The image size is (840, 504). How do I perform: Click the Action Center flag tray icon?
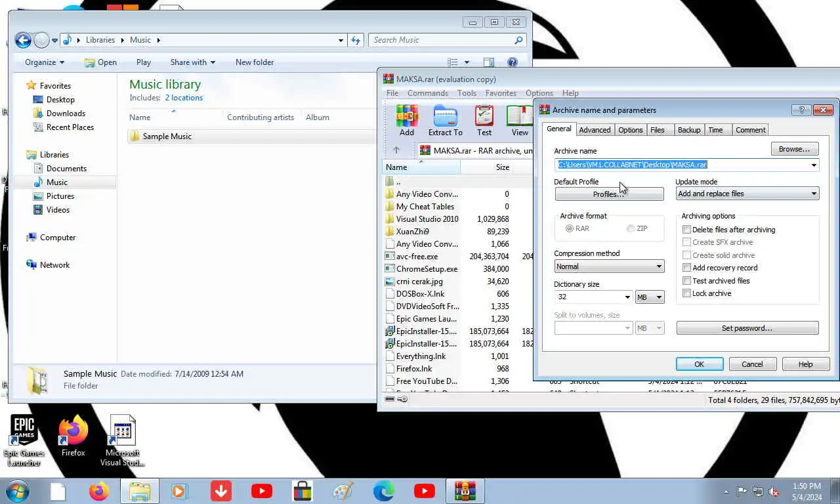pos(742,492)
